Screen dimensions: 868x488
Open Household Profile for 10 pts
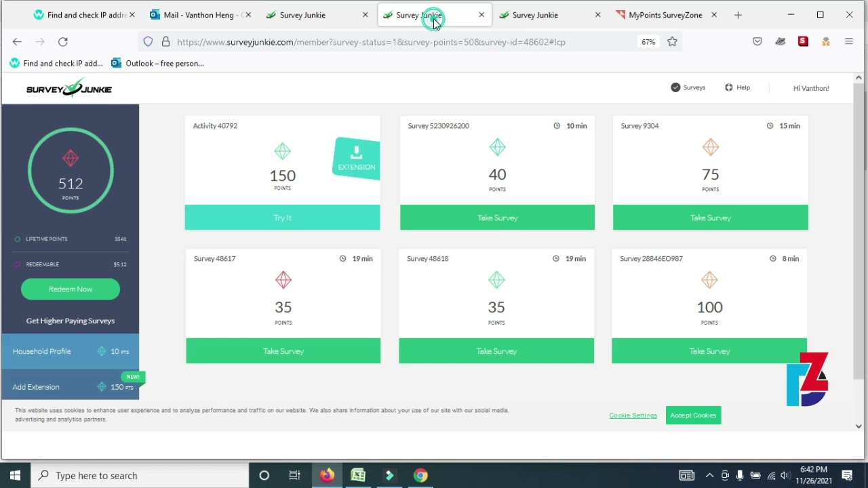point(71,351)
